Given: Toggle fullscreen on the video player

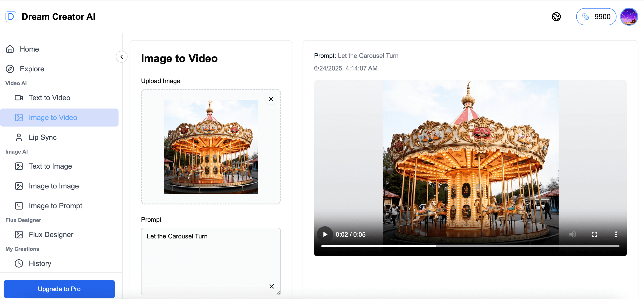Looking at the screenshot, I should pyautogui.click(x=595, y=234).
